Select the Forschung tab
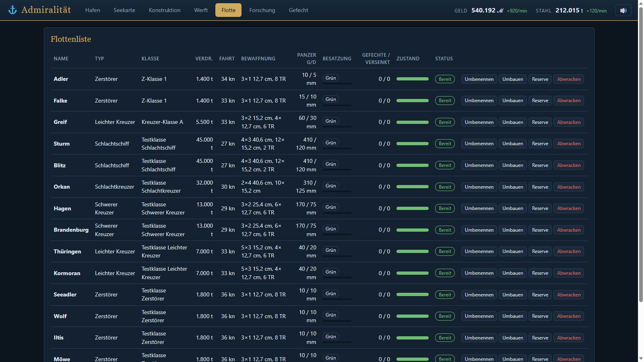644x362 pixels. (262, 10)
